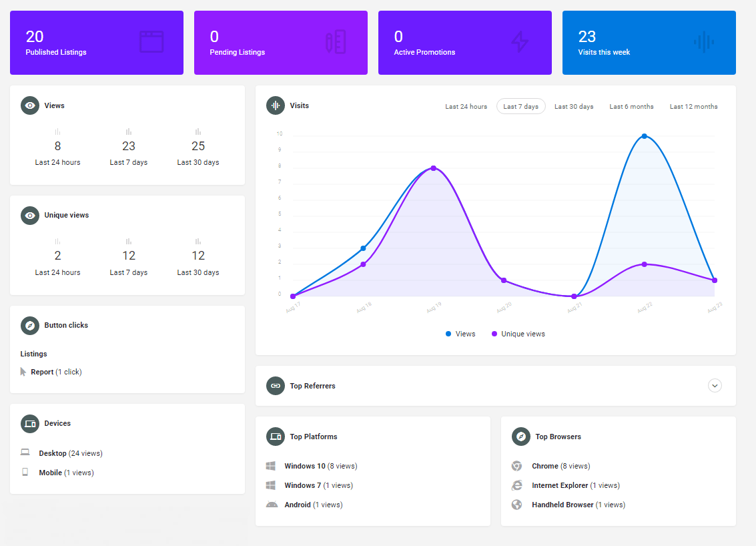Open the Visits this week card

click(x=649, y=43)
